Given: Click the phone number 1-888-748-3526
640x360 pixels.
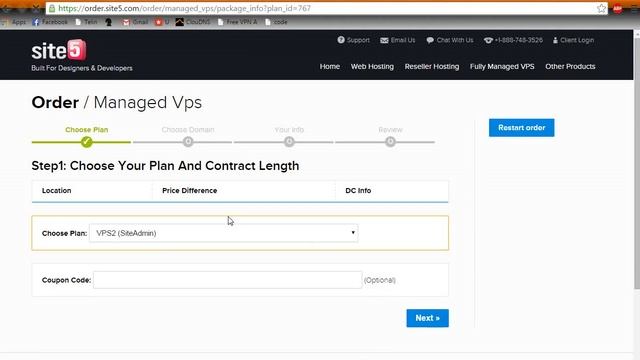Looking at the screenshot, I should point(518,40).
